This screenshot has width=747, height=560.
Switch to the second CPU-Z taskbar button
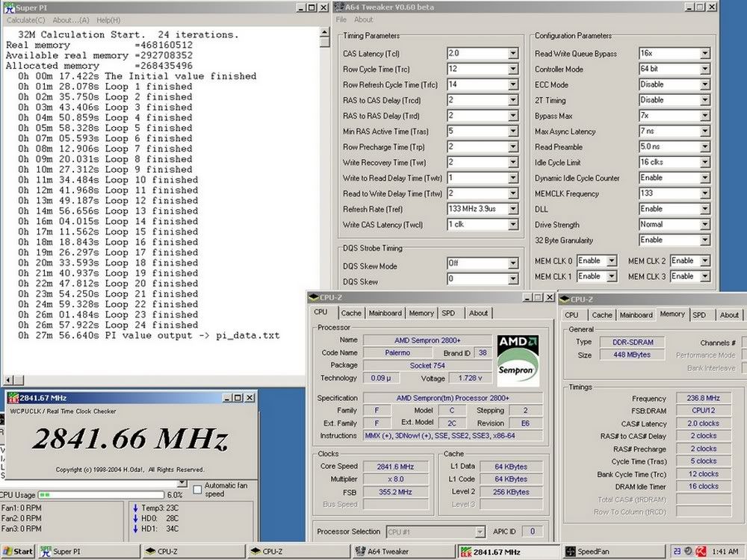[299, 552]
